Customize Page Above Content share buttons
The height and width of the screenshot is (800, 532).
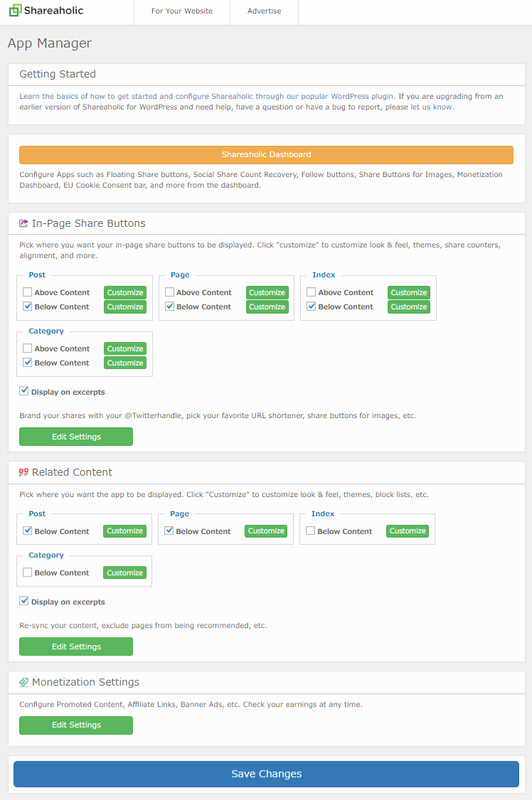tap(267, 292)
